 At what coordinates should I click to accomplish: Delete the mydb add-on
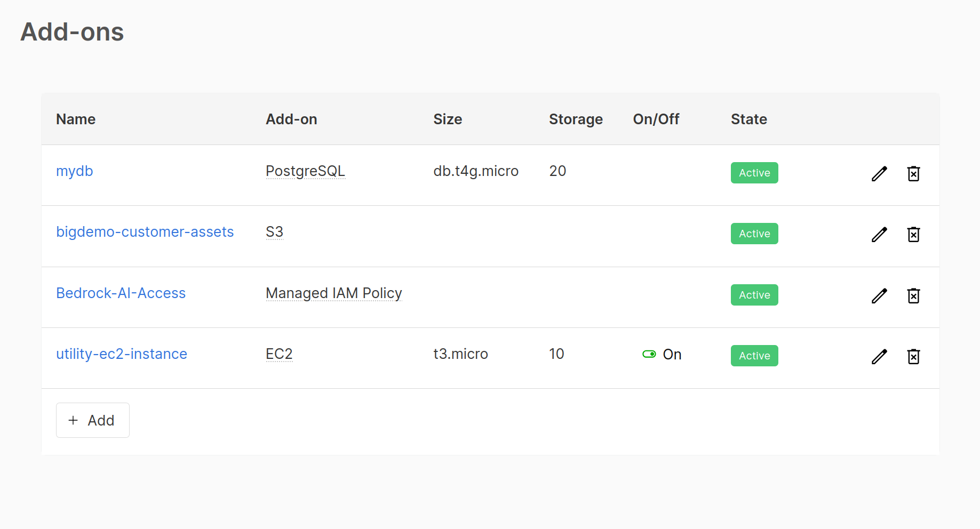pos(913,173)
